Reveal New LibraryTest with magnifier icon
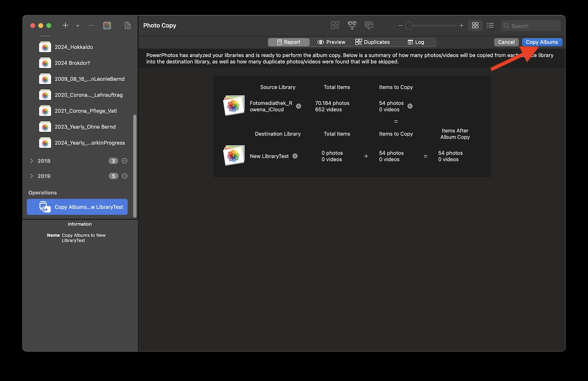 pyautogui.click(x=295, y=156)
